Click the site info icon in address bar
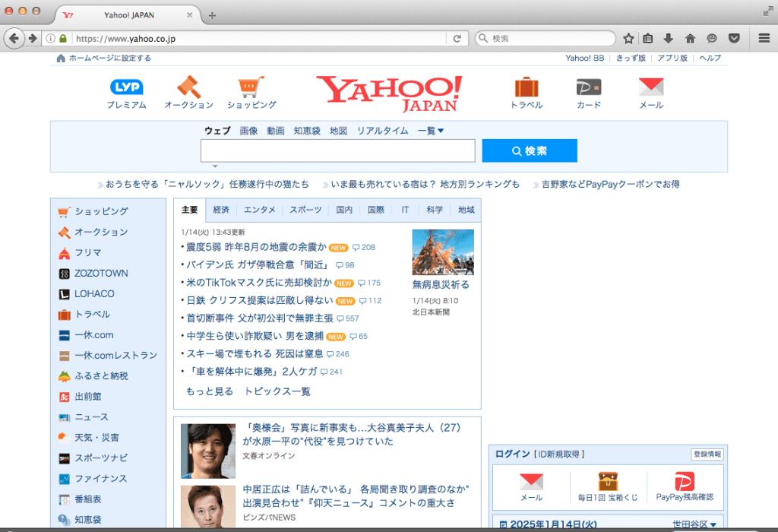The image size is (778, 532). [x=51, y=38]
